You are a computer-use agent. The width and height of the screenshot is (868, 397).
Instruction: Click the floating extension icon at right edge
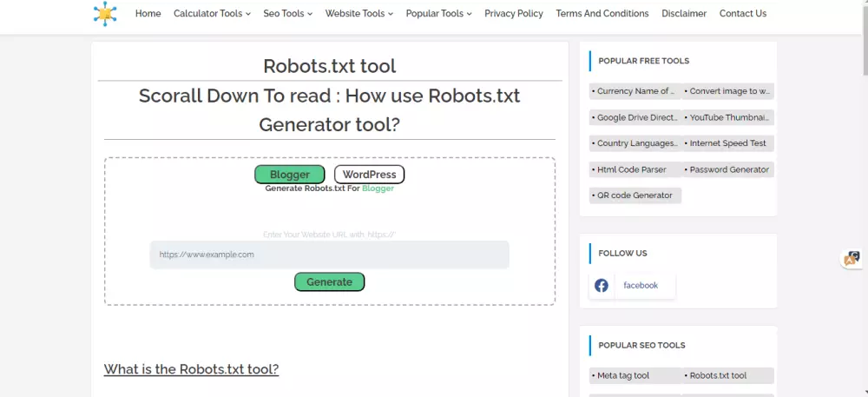click(x=852, y=258)
